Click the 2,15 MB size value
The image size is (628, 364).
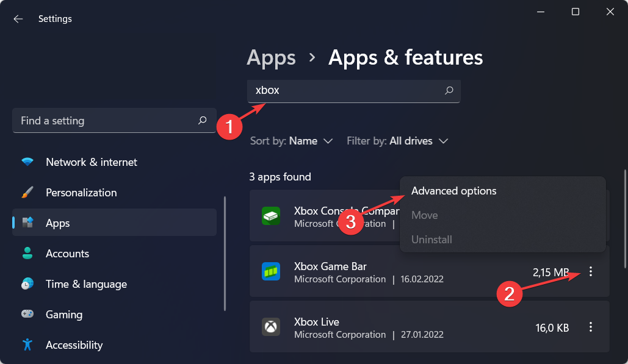pyautogui.click(x=550, y=273)
